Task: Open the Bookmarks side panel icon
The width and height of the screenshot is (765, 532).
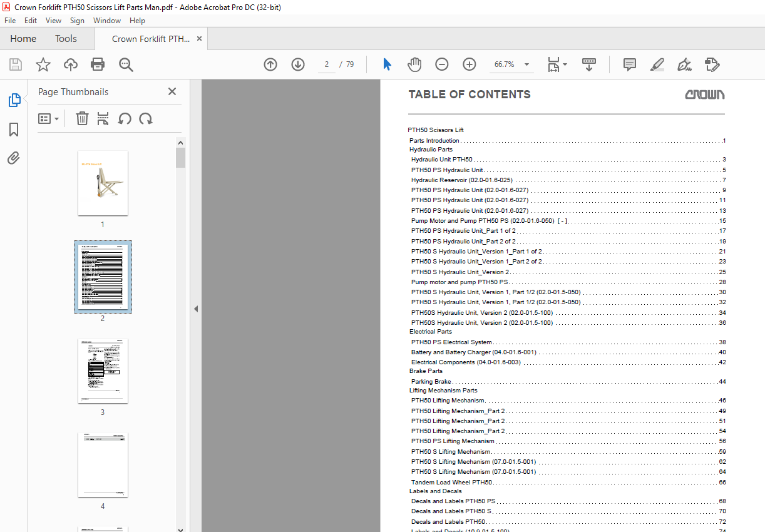Action: coord(14,130)
